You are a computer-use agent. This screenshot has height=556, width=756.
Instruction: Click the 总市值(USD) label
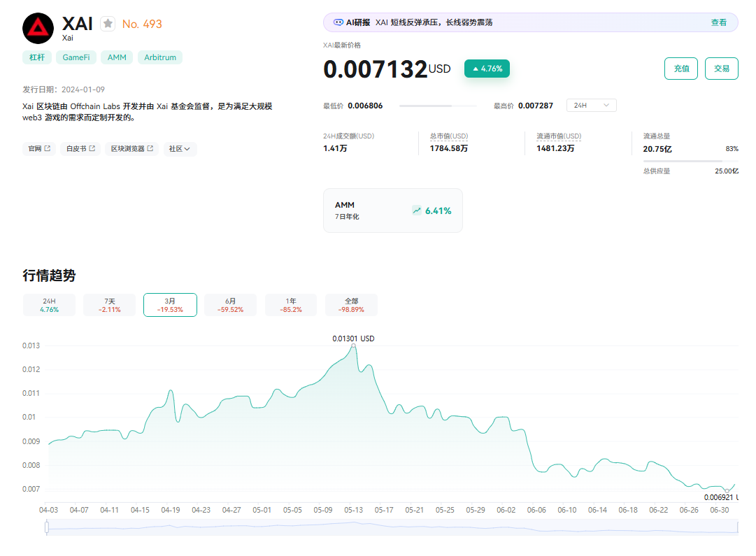449,136
